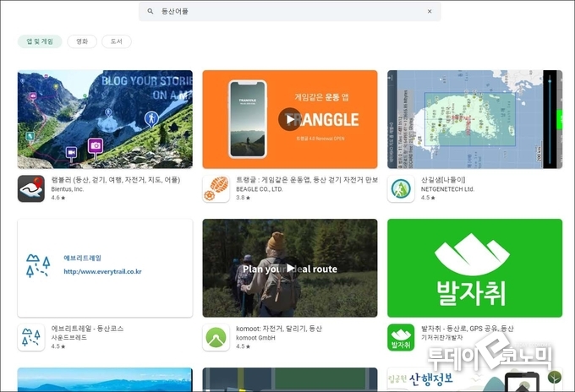The width and height of the screenshot is (575, 392).
Task: Click the NETGENETECH Ltd. developer name
Action: (x=447, y=189)
